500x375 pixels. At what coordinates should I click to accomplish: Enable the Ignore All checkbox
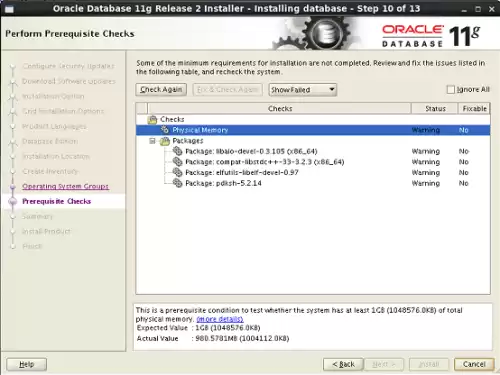click(450, 89)
